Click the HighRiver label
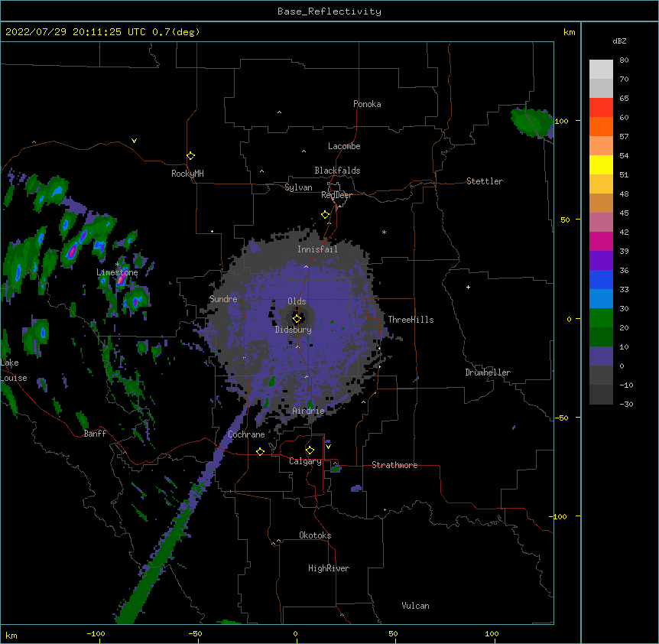This screenshot has height=644, width=659. click(329, 568)
